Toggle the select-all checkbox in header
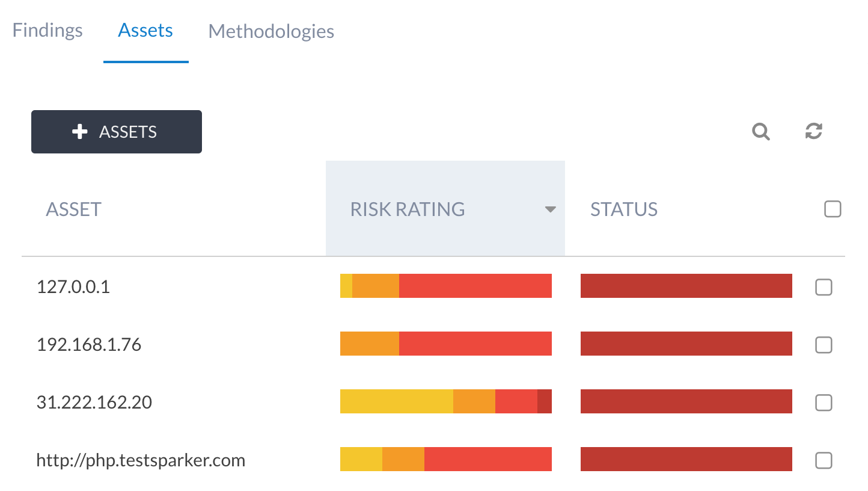This screenshot has width=868, height=491. pos(833,209)
